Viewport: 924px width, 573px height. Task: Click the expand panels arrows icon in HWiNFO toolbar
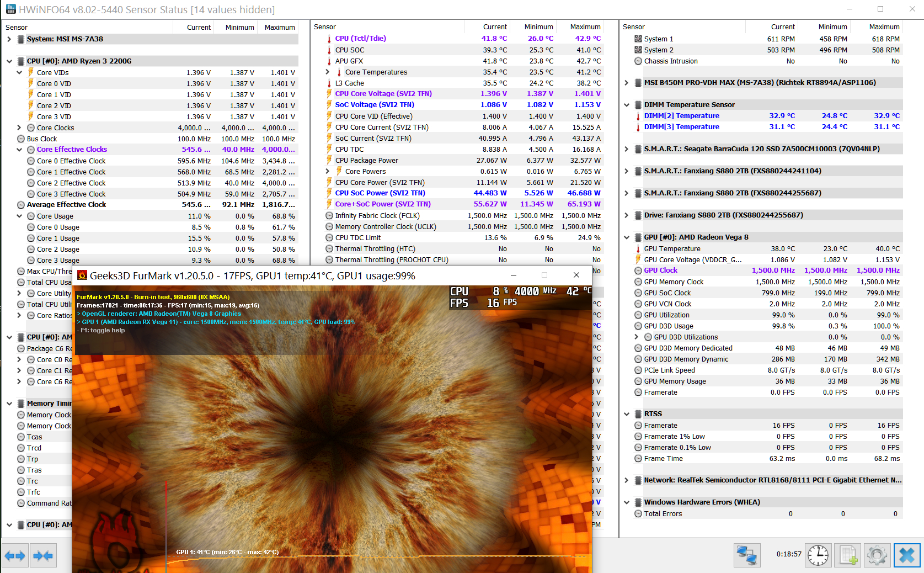(x=15, y=555)
